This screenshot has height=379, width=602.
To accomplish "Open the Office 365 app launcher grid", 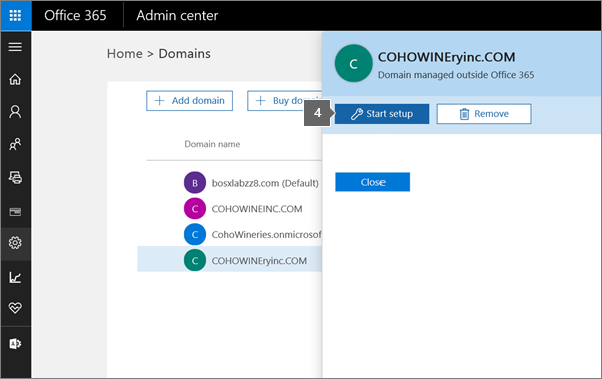I will pos(15,15).
